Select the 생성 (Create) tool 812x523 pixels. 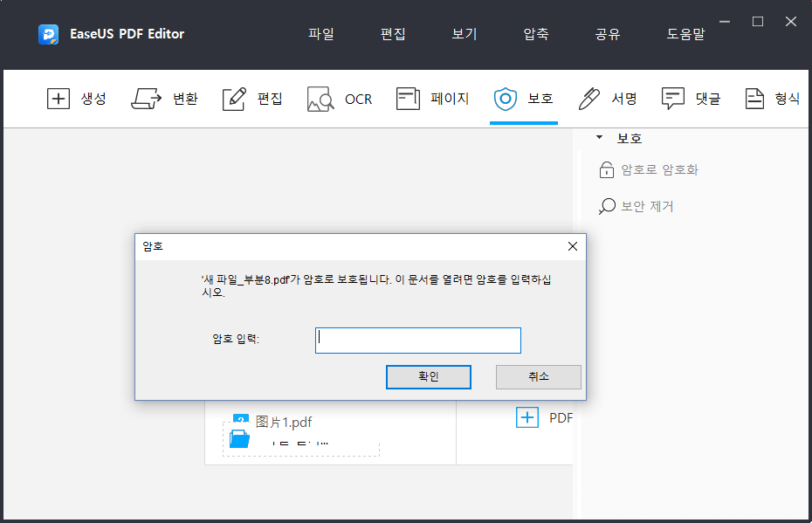77,99
